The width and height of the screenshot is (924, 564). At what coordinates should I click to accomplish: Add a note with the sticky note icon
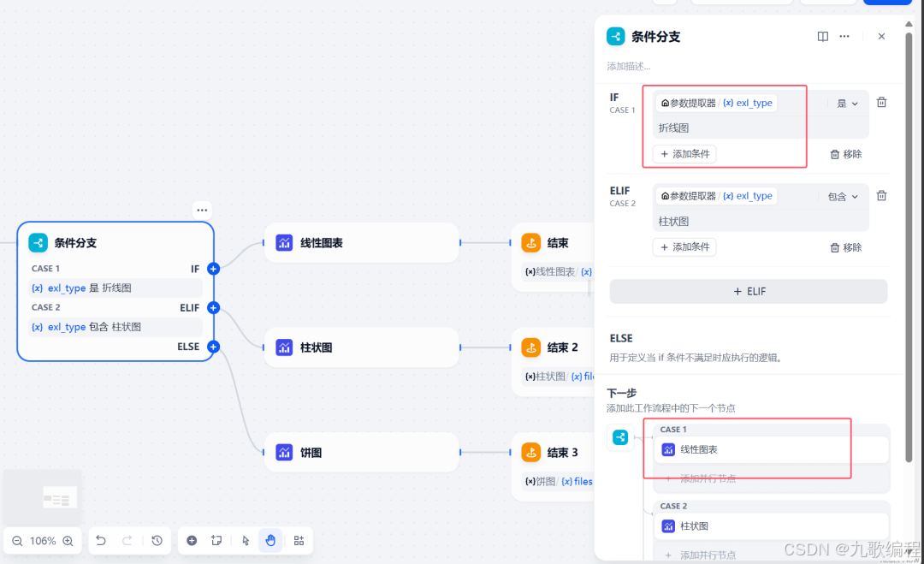click(216, 540)
